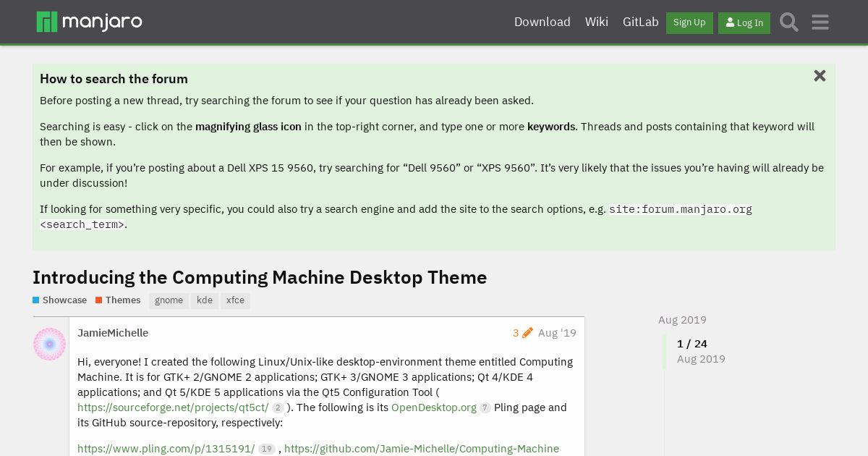Open the sourceforge.net qt5ct project link
868x456 pixels.
point(173,408)
